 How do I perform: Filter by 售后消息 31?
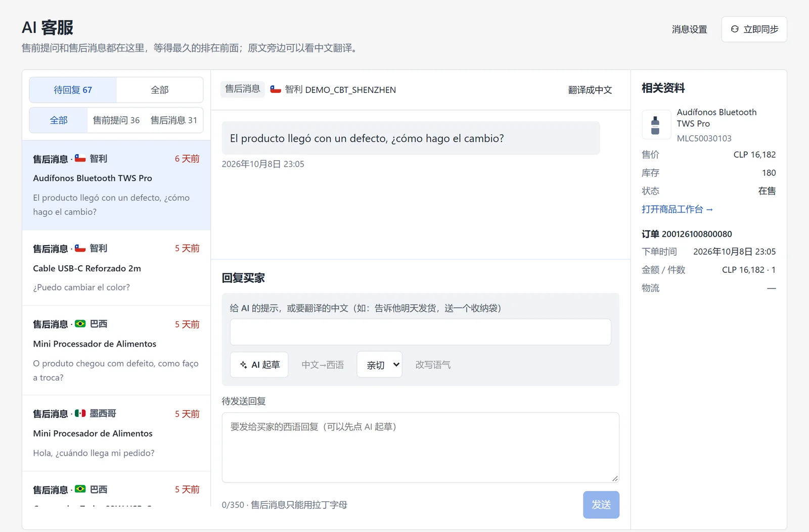174,120
